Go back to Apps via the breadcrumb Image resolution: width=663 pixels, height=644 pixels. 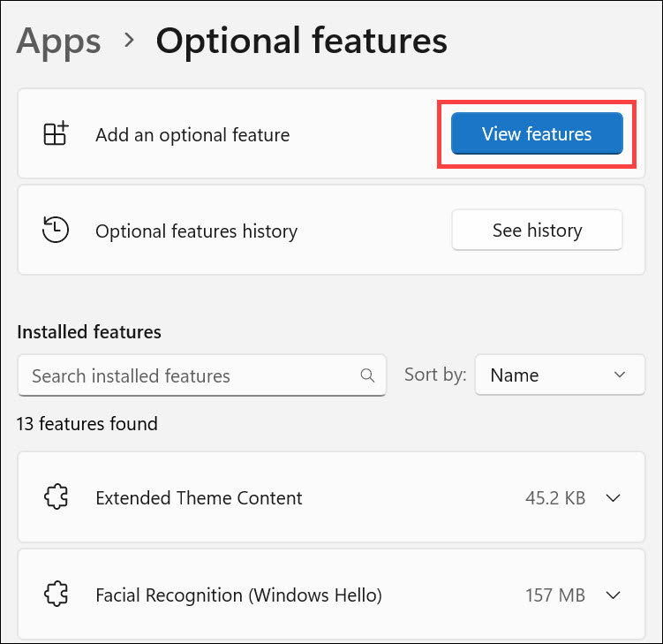coord(58,41)
